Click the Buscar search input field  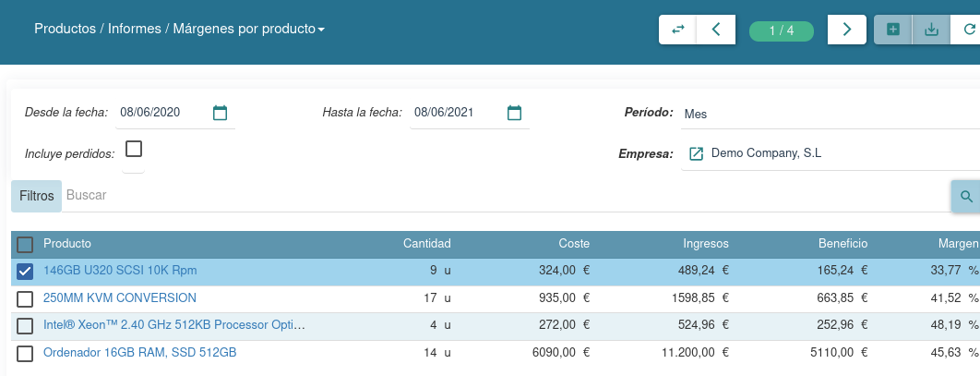pyautogui.click(x=498, y=196)
